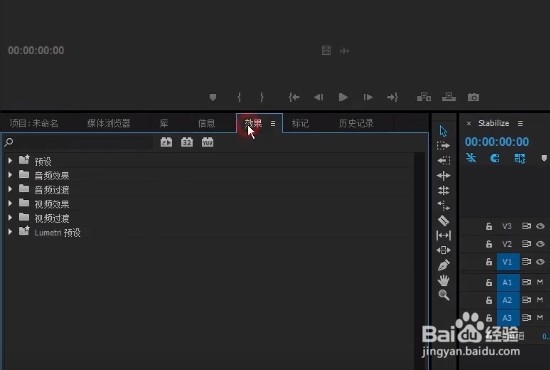Toggle nest sequences icon in timeline

pos(471,158)
